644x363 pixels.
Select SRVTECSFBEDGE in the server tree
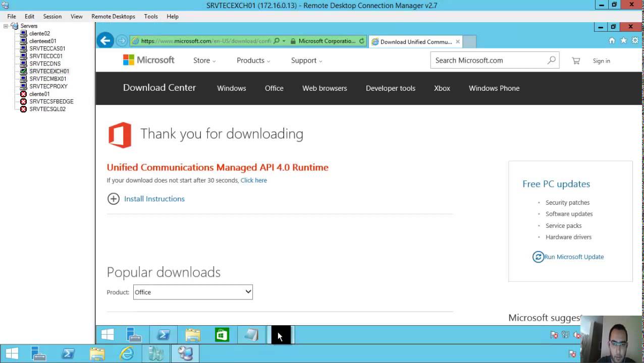tap(51, 101)
